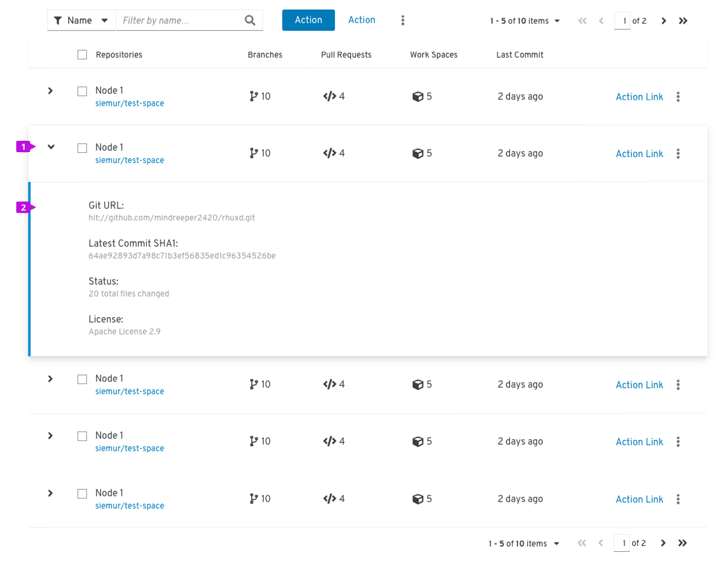
Task: Check the checkbox of the first row
Action: pyautogui.click(x=82, y=91)
